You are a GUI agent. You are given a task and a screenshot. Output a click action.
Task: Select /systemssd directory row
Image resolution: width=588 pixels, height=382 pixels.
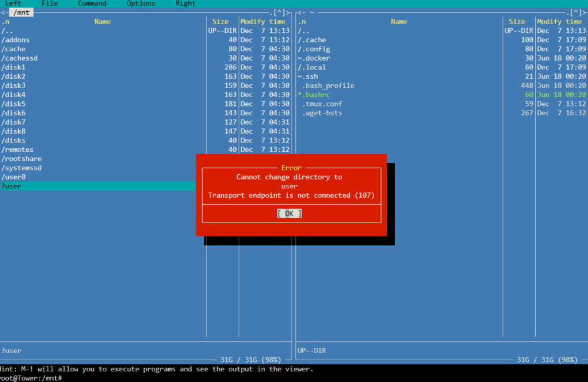(x=98, y=168)
